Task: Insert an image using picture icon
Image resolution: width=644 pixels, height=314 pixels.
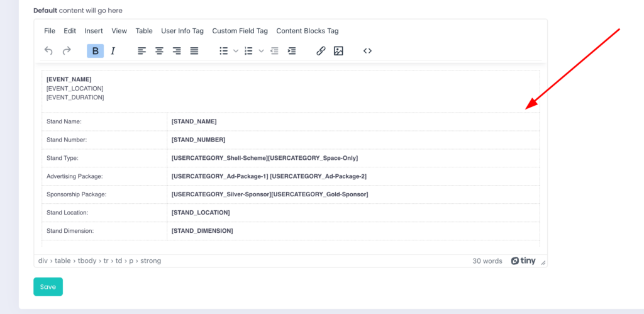Action: 338,51
